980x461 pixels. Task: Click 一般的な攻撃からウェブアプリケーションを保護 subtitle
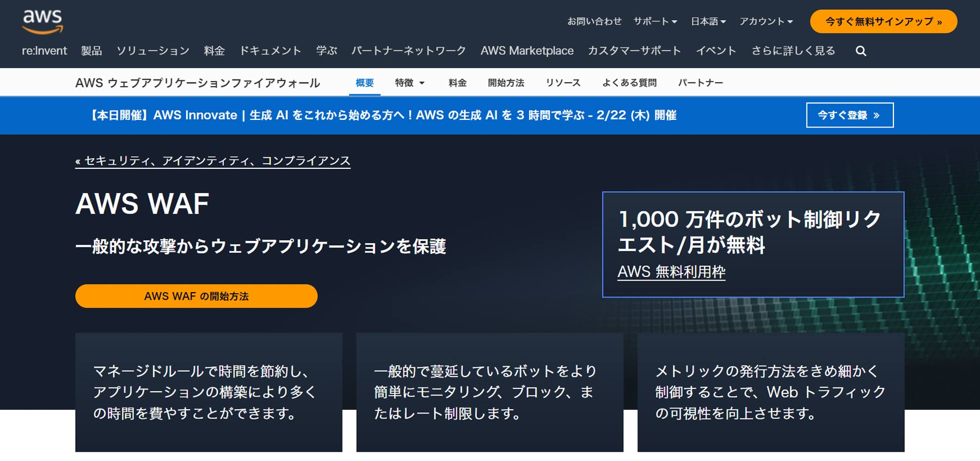tap(261, 246)
